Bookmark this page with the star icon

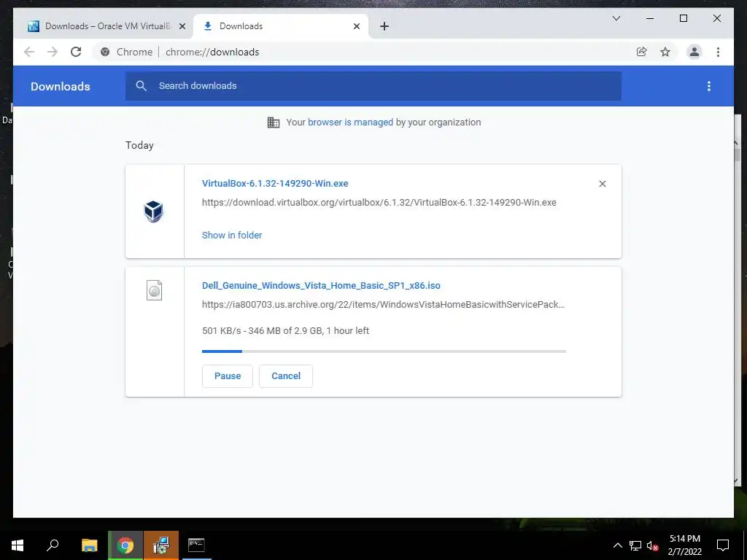point(665,52)
